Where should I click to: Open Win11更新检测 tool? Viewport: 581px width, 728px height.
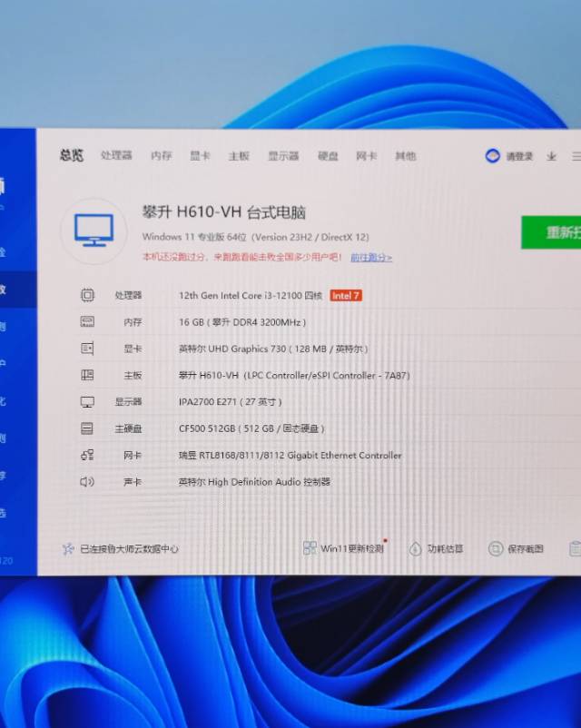tap(344, 548)
